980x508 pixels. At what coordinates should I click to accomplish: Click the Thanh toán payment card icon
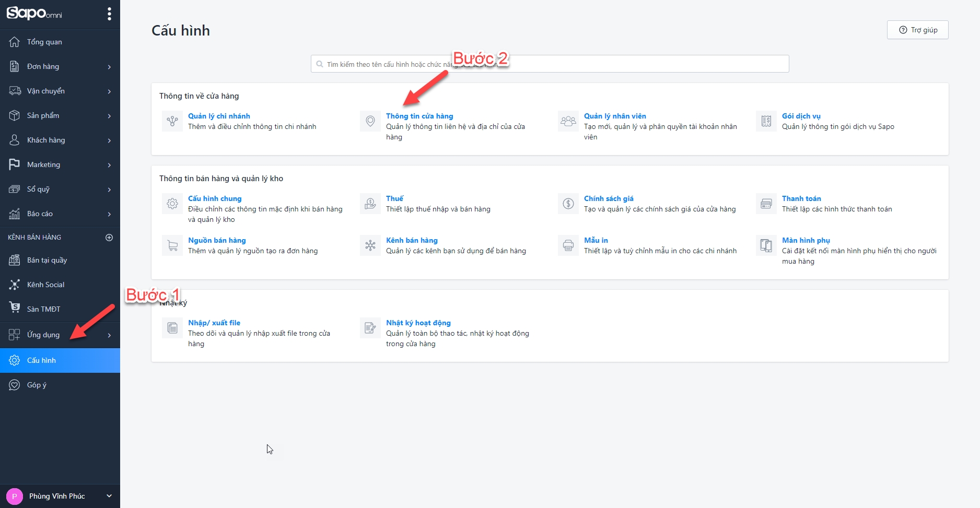point(766,204)
